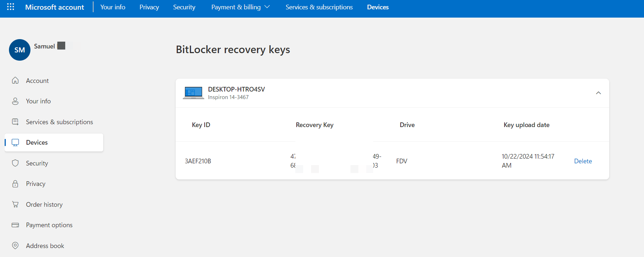Select Devices in the sidebar
The height and width of the screenshot is (257, 644).
click(54, 142)
